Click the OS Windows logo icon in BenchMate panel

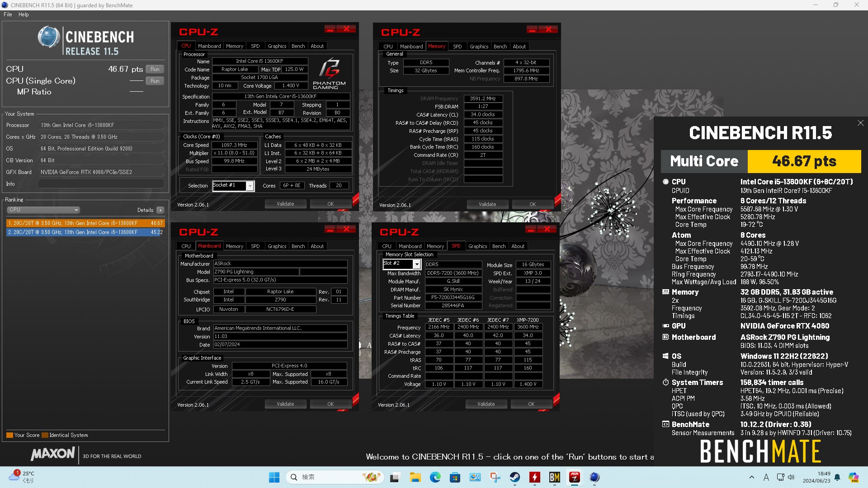pyautogui.click(x=665, y=356)
